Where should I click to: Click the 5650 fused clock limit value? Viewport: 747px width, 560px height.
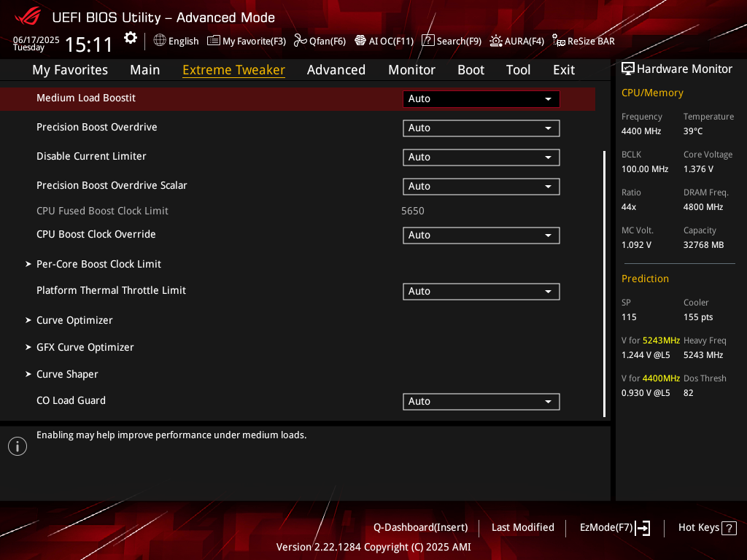pos(413,211)
